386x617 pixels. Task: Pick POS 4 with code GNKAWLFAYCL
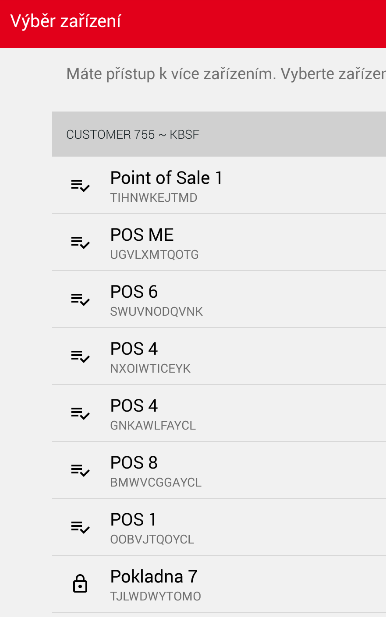click(219, 413)
